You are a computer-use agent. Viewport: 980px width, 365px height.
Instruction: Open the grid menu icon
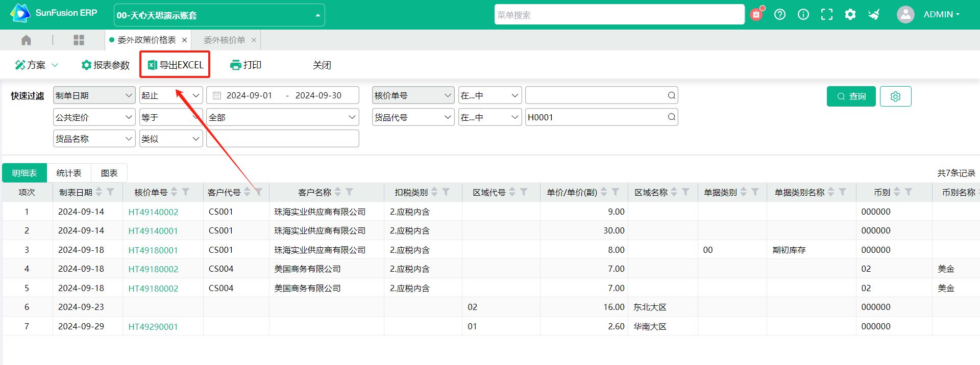pyautogui.click(x=79, y=40)
